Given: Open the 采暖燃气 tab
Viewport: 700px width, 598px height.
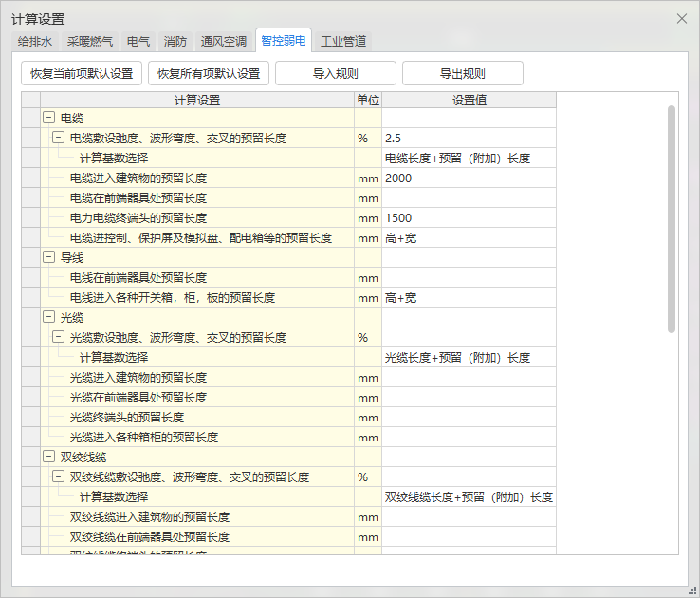Looking at the screenshot, I should 90,42.
